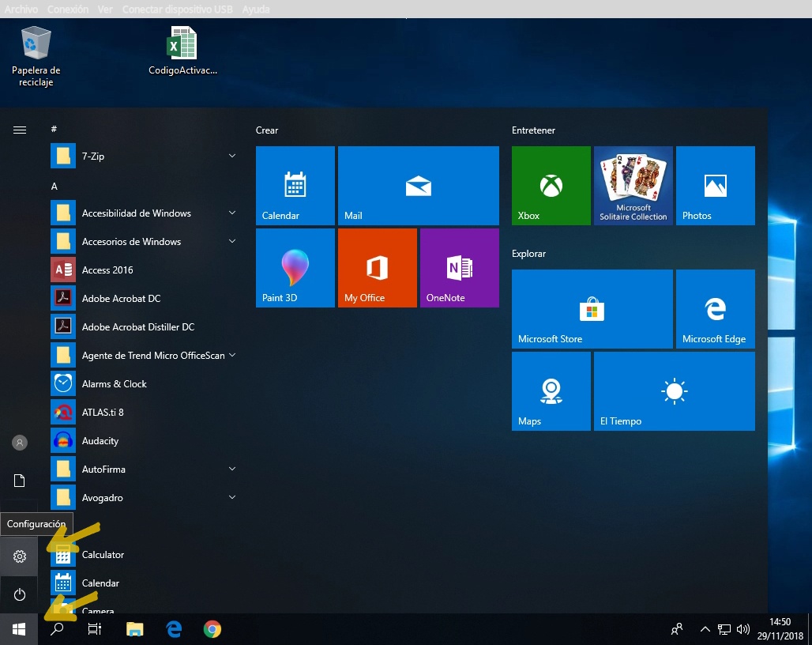Image resolution: width=812 pixels, height=645 pixels.
Task: Click the Windows Start button
Action: pyautogui.click(x=19, y=629)
